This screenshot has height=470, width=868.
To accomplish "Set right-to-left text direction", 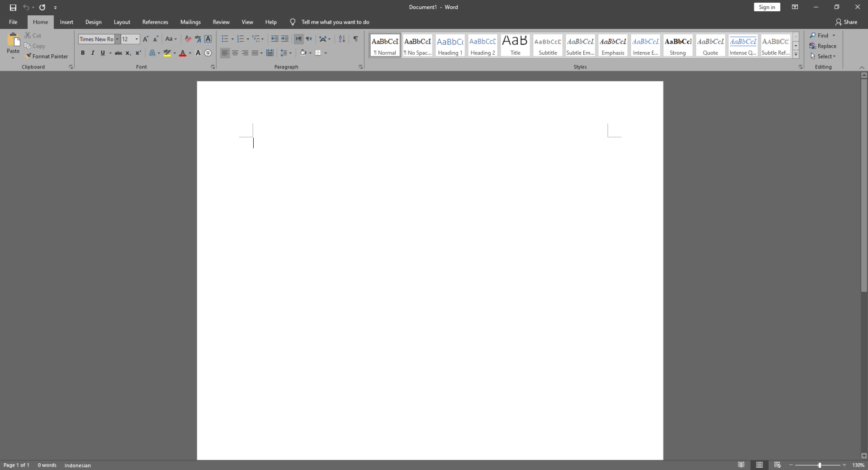I will click(x=309, y=39).
